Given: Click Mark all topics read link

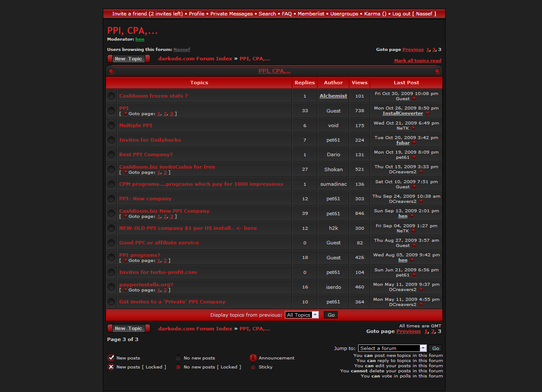Looking at the screenshot, I should point(417,61).
